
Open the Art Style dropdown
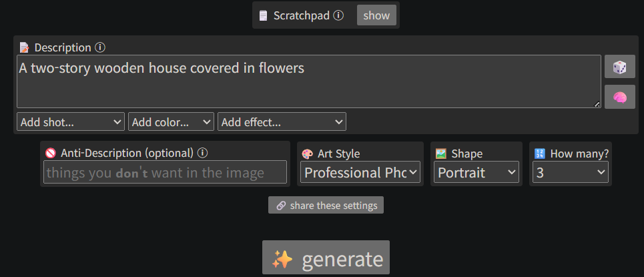[360, 172]
